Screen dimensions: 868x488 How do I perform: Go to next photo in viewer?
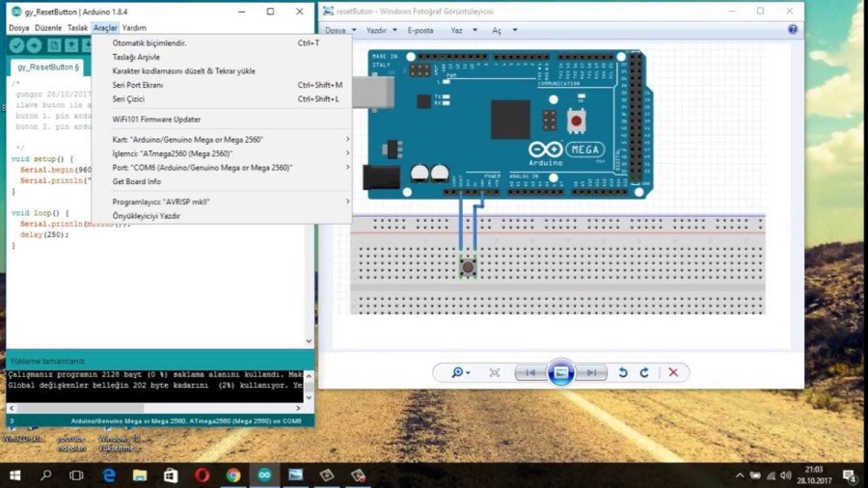coord(591,373)
